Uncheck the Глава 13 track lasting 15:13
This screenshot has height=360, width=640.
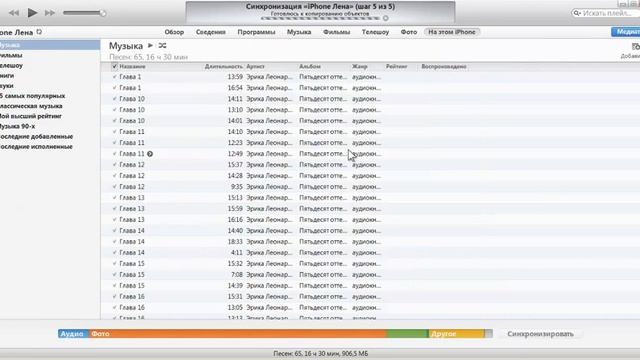click(x=114, y=198)
